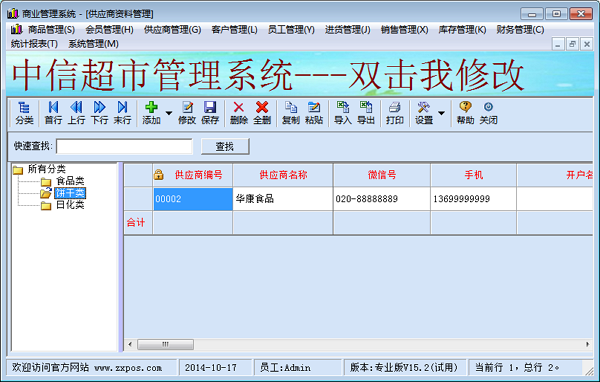Screen dimensions: 600x382
Task: Click the lock icon in table header
Action: [x=158, y=175]
